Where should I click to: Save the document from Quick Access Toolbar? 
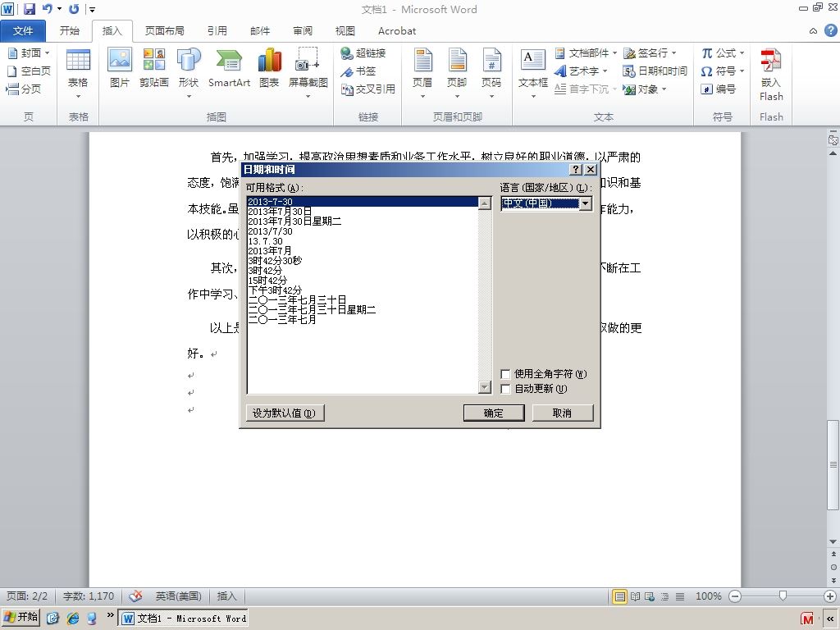(x=29, y=8)
